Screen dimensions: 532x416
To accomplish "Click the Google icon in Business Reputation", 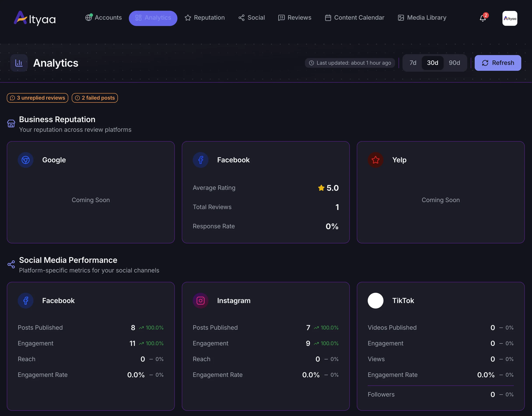I will 26,160.
